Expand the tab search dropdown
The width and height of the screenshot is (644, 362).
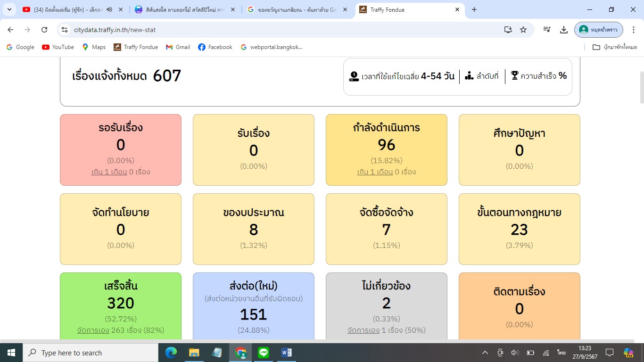click(9, 9)
